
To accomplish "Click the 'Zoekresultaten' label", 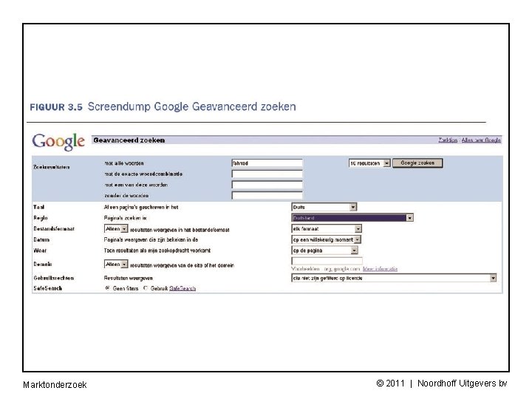I will coord(51,167).
